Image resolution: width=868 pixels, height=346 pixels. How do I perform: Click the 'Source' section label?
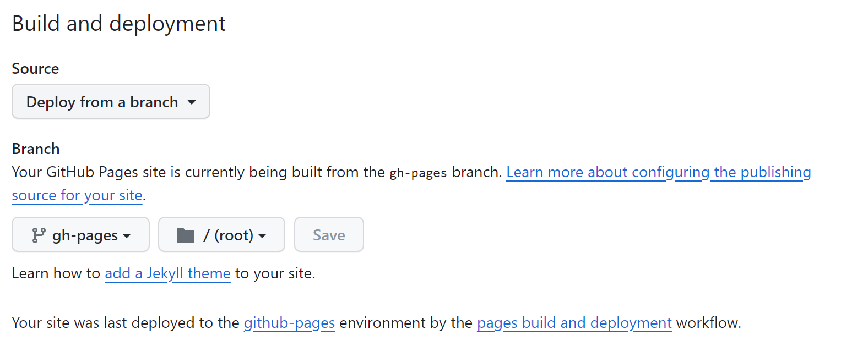[35, 69]
